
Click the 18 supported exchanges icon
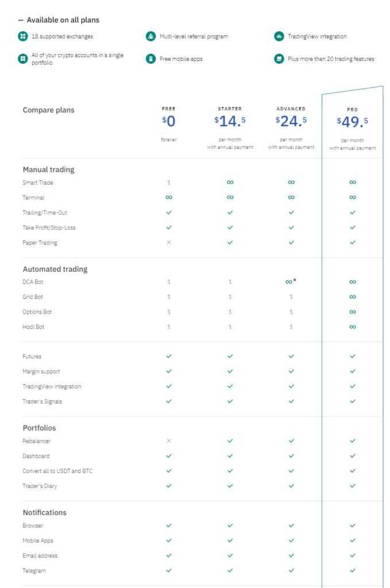point(22,36)
